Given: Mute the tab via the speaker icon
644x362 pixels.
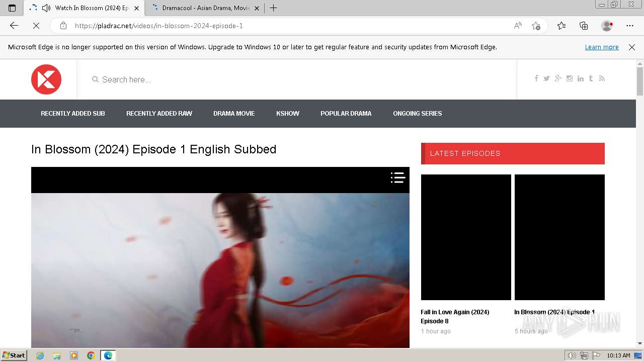Looking at the screenshot, I should (x=46, y=8).
